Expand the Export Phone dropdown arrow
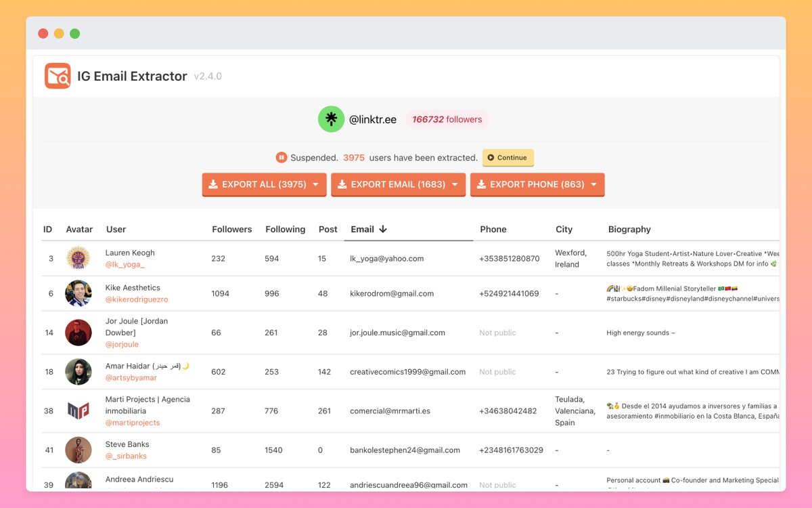The height and width of the screenshot is (508, 812). (x=594, y=184)
